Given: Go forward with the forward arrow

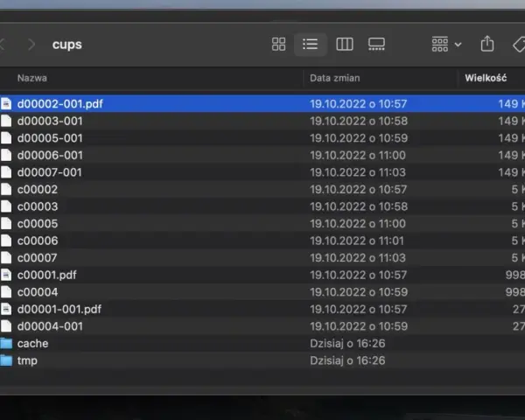Looking at the screenshot, I should click(x=31, y=45).
